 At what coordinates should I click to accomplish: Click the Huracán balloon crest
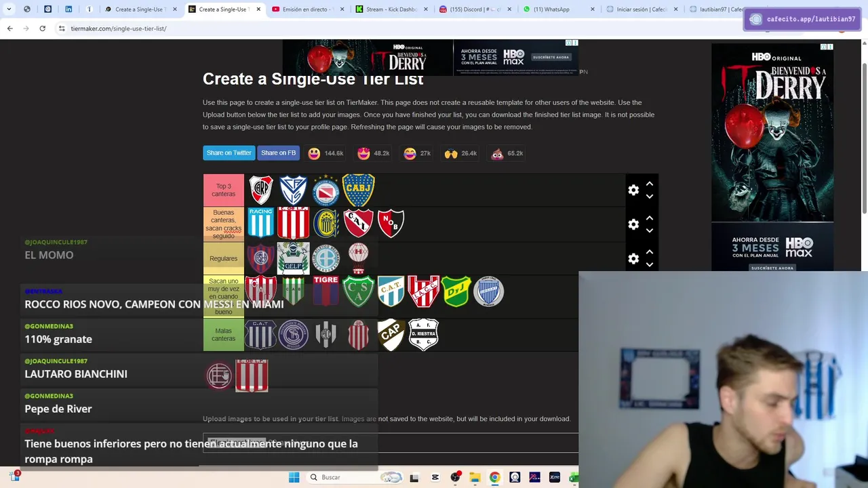(x=358, y=258)
